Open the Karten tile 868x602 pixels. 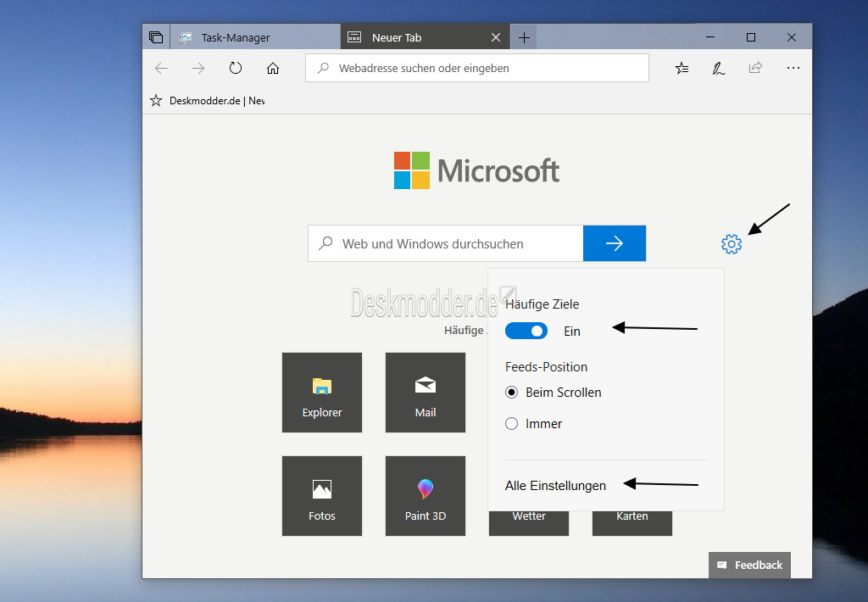[632, 522]
